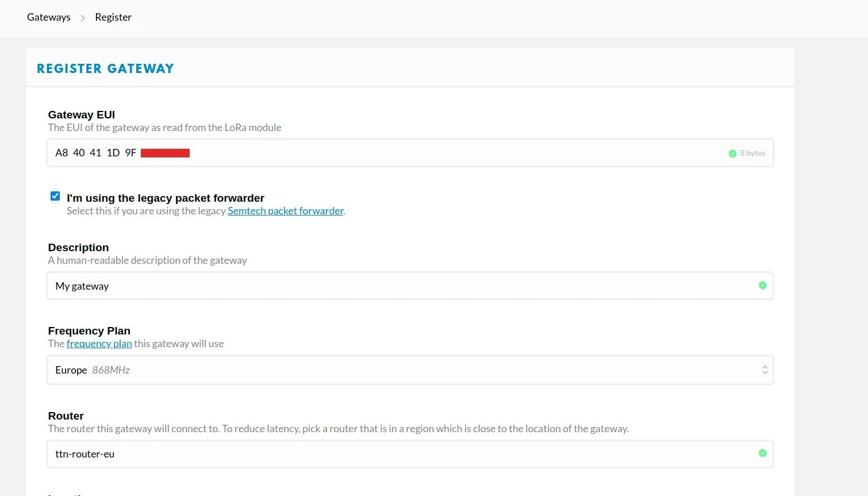Click the 'Router' label
Viewport: 868px width, 496px height.
pyautogui.click(x=66, y=416)
